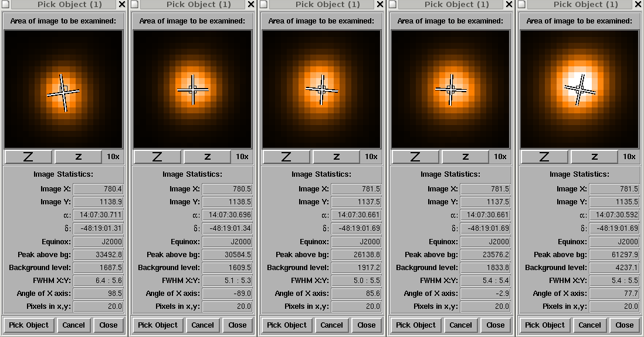Close the fourth Pick Object window via title X
The width and height of the screenshot is (644, 337).
[x=509, y=5]
